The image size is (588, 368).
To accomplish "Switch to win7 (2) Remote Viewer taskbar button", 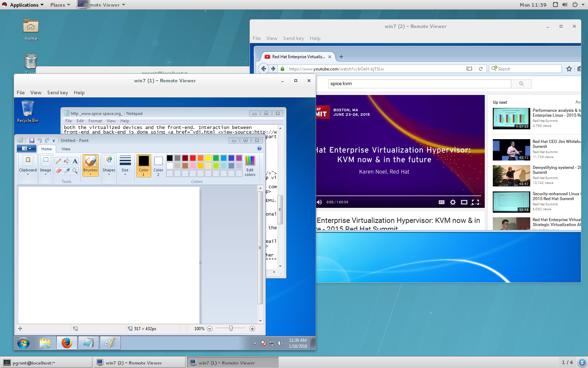I will tap(139, 363).
